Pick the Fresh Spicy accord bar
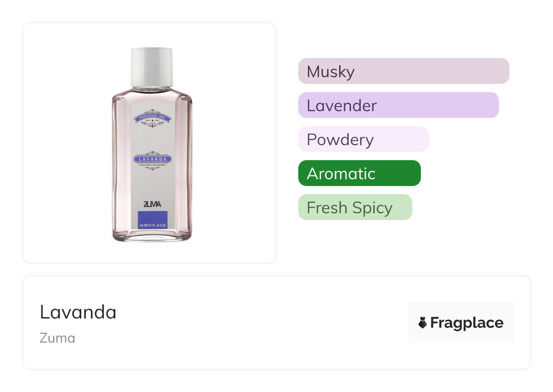The image size is (553, 392). [355, 207]
